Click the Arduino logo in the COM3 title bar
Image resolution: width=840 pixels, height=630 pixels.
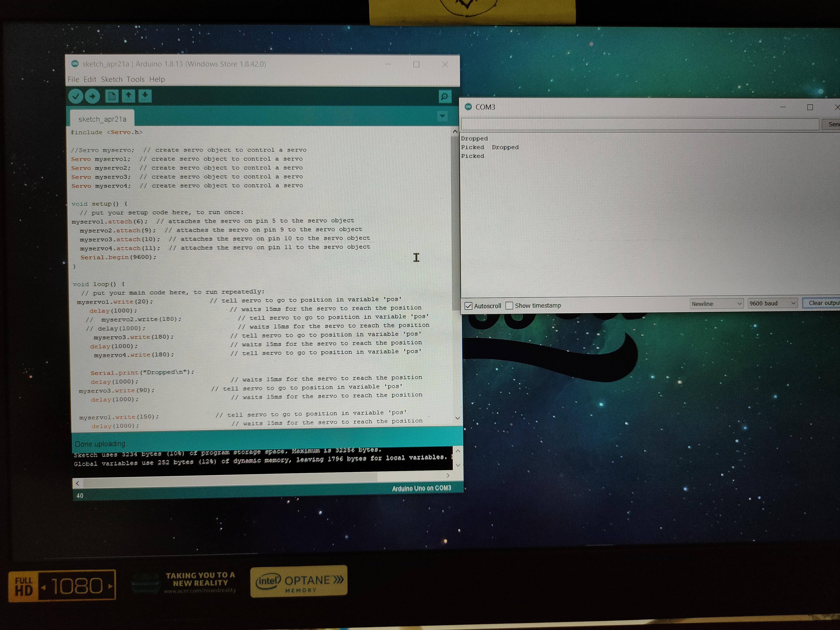click(468, 107)
